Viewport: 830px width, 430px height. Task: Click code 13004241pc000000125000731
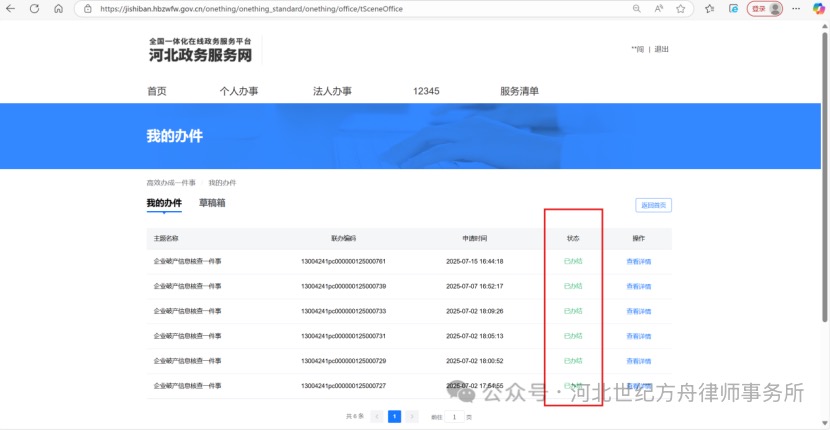[343, 336]
